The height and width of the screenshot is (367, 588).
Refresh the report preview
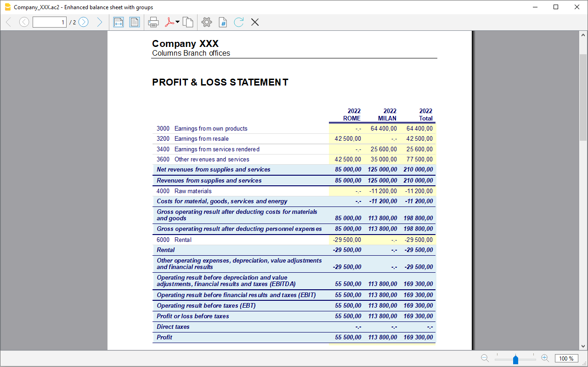click(x=238, y=22)
